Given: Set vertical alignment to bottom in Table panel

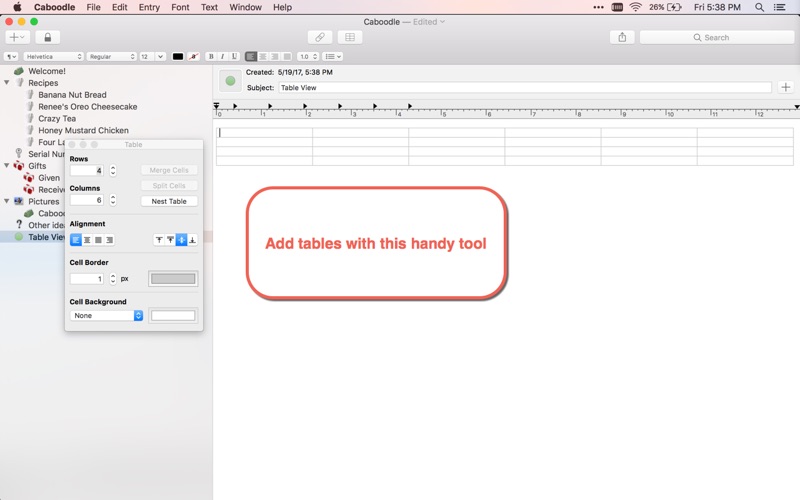Looking at the screenshot, I should 192,240.
